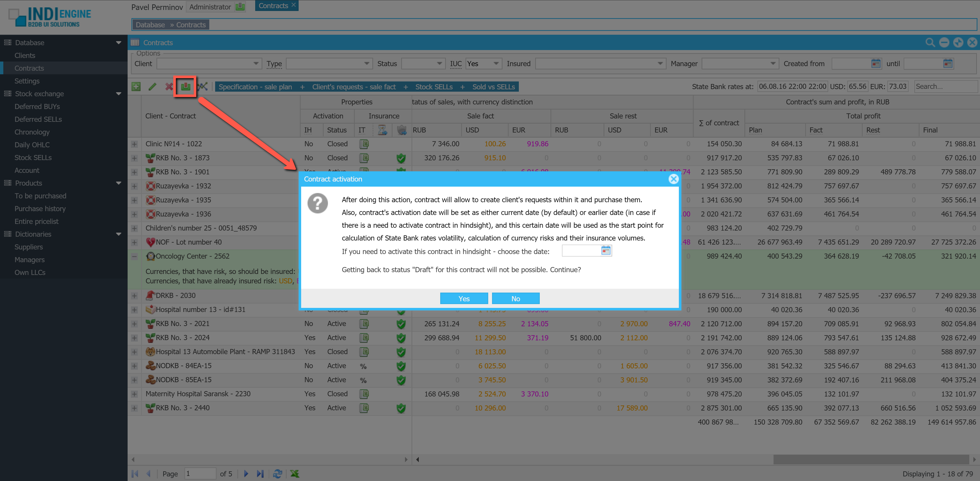Click the refresh icon in pager
This screenshot has height=481, width=980.
[x=277, y=473]
